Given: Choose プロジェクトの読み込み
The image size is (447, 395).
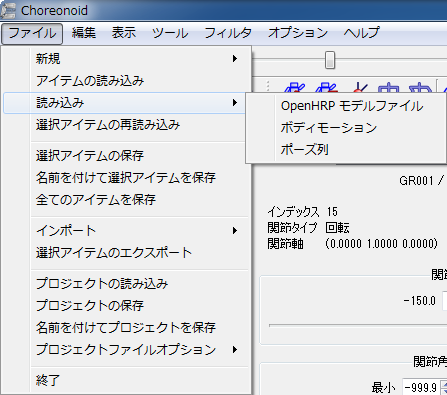Looking at the screenshot, I should [x=127, y=284].
